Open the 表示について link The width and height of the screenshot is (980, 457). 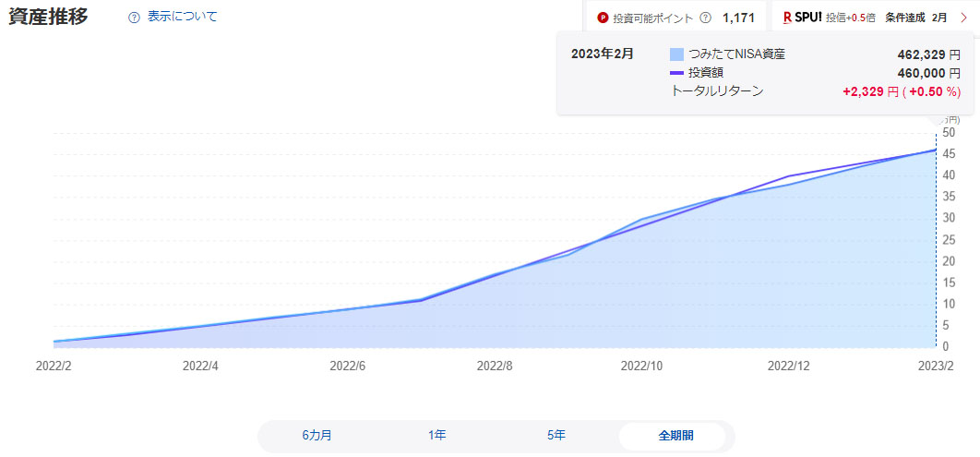point(182,17)
